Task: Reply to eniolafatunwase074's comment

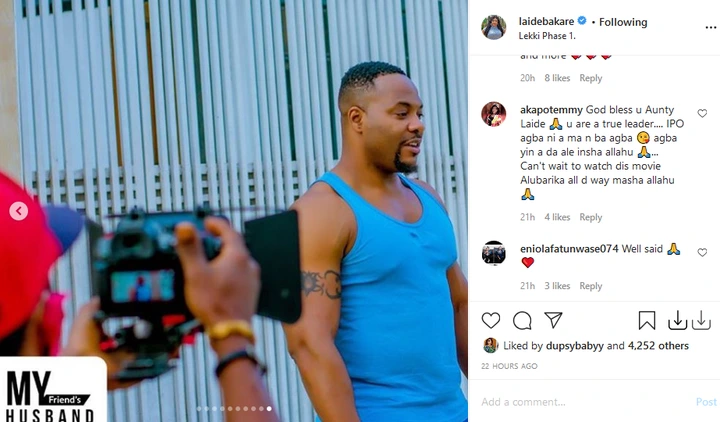Action: 591,286
